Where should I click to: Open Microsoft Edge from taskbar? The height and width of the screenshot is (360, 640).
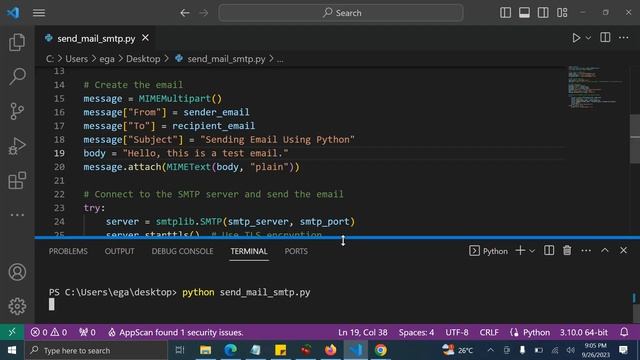pyautogui.click(x=230, y=350)
